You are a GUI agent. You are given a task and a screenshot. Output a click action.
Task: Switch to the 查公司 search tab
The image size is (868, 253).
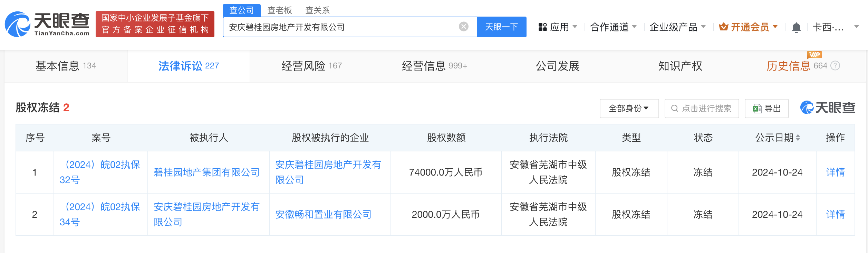(x=242, y=10)
